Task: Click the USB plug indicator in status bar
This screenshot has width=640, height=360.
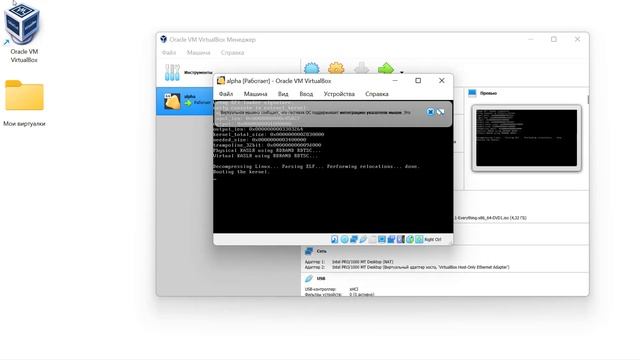Action: click(363, 239)
